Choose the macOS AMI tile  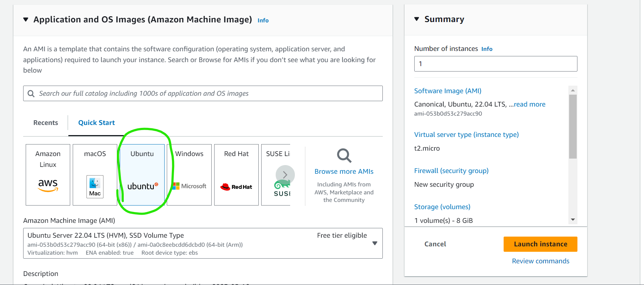[95, 175]
